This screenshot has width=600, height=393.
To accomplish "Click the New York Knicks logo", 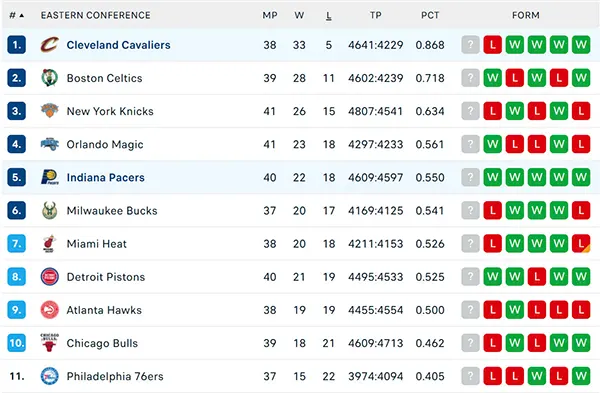I will (x=50, y=111).
